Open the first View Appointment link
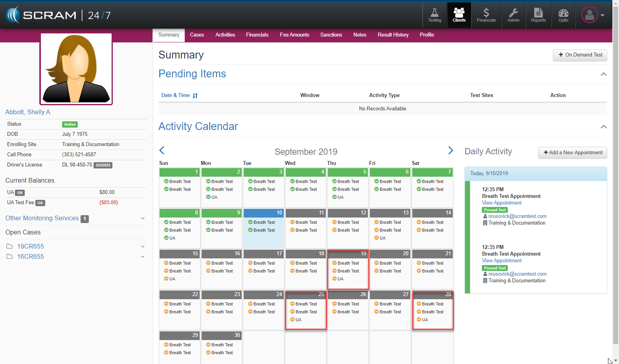The width and height of the screenshot is (619, 364). (x=501, y=203)
